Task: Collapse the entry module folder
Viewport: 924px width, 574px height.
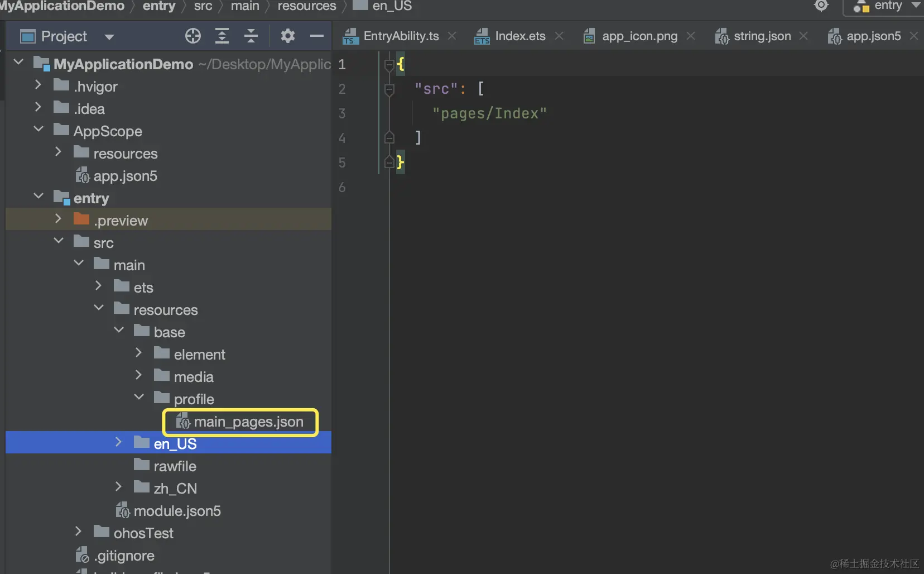Action: (x=38, y=196)
